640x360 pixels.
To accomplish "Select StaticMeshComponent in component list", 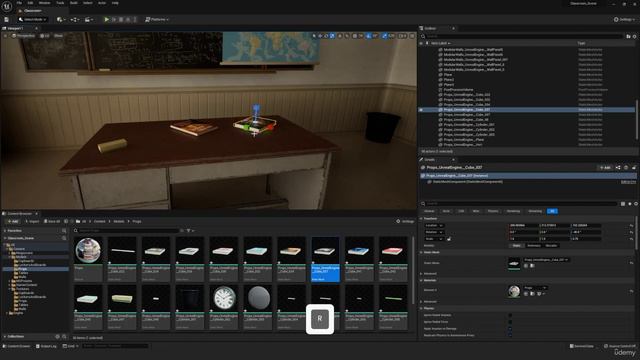I will tap(468, 182).
